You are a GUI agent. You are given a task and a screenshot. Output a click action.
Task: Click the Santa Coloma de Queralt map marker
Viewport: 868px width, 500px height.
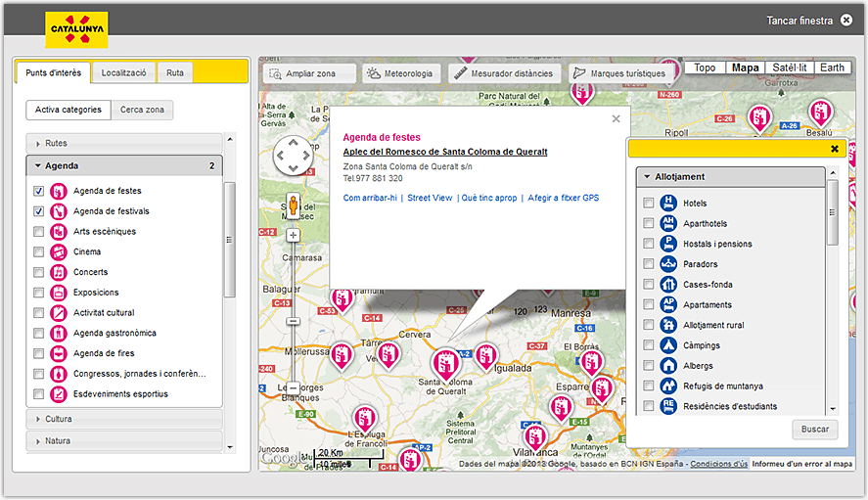[445, 365]
